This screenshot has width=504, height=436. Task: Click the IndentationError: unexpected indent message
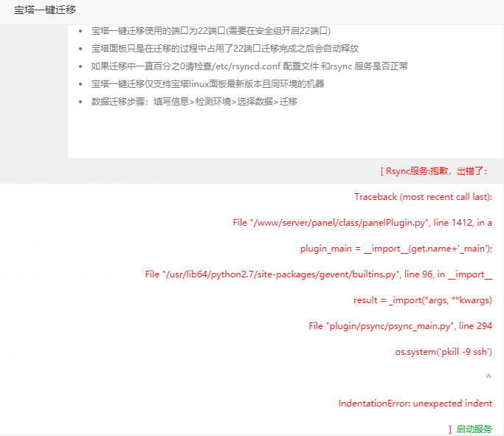point(415,404)
